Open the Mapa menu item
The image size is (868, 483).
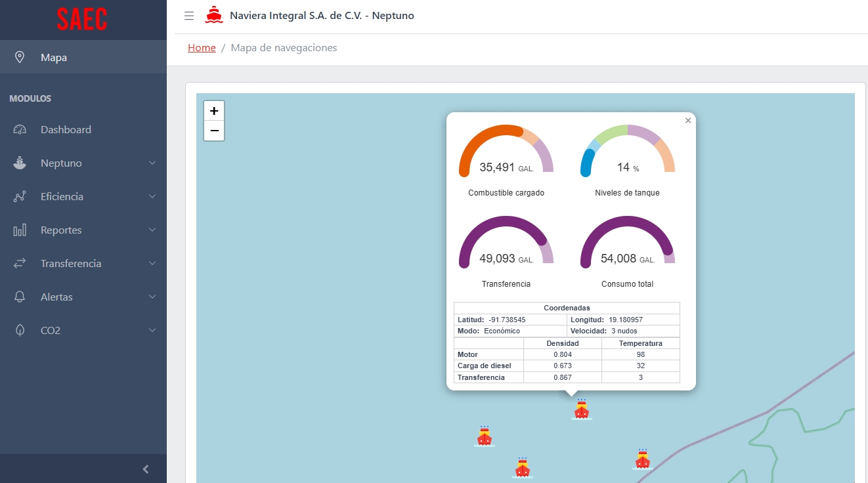(x=54, y=58)
